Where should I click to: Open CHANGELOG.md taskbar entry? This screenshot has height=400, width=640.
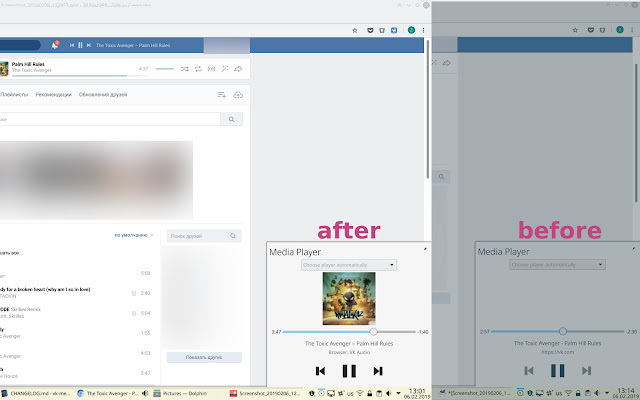tap(38, 393)
